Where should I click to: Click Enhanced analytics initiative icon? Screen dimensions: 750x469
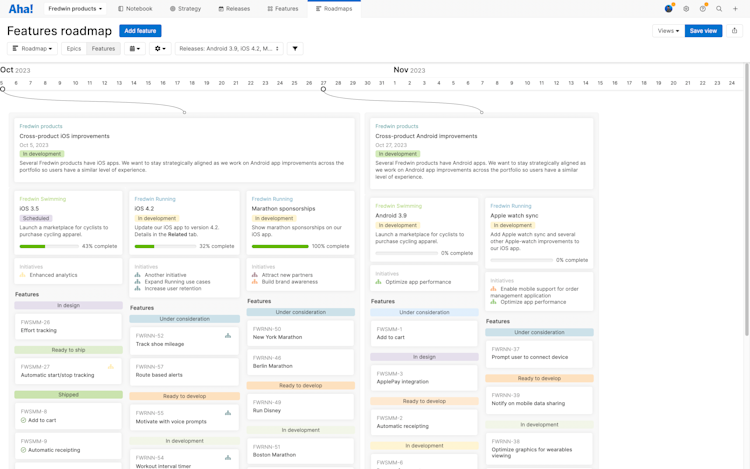click(x=22, y=275)
